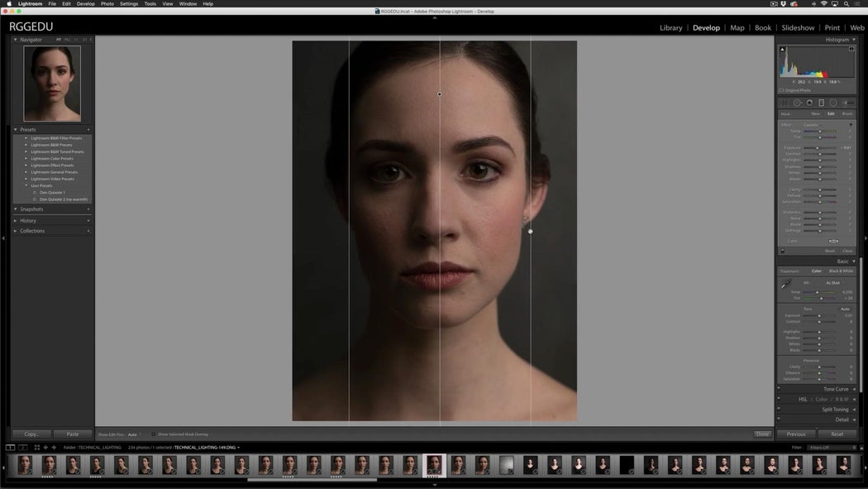Select the Crop Overlay tool
868x489 pixels.
(784, 103)
